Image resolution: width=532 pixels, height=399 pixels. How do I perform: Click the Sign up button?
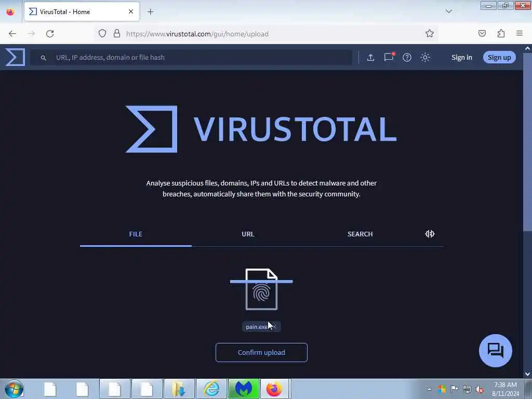coord(499,57)
